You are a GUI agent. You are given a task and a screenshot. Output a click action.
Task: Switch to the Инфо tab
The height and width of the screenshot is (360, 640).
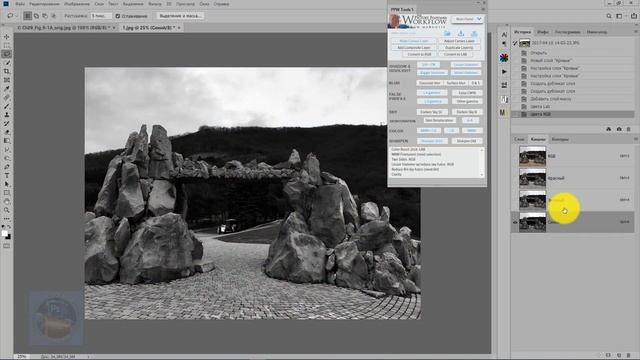pyautogui.click(x=542, y=32)
